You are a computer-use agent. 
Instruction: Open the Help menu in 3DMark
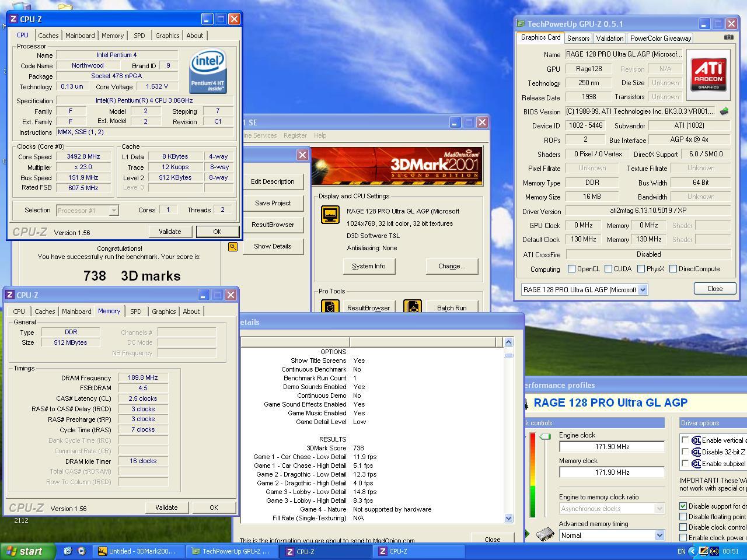click(320, 135)
